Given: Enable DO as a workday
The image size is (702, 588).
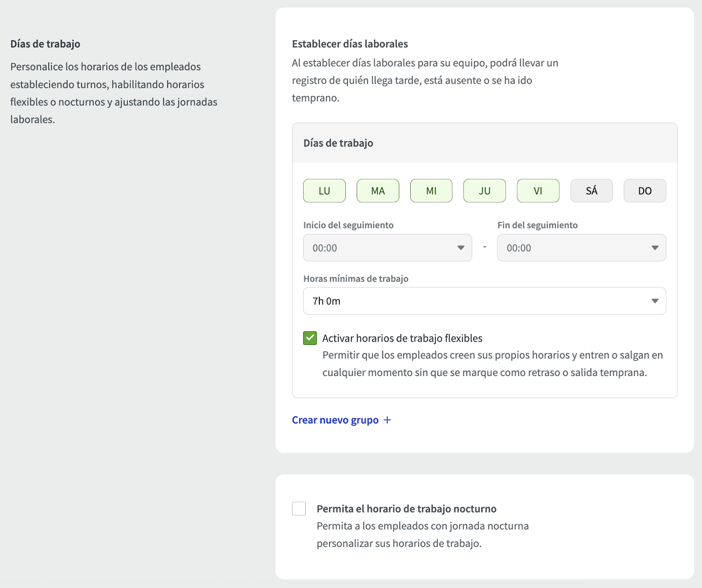Looking at the screenshot, I should [645, 191].
